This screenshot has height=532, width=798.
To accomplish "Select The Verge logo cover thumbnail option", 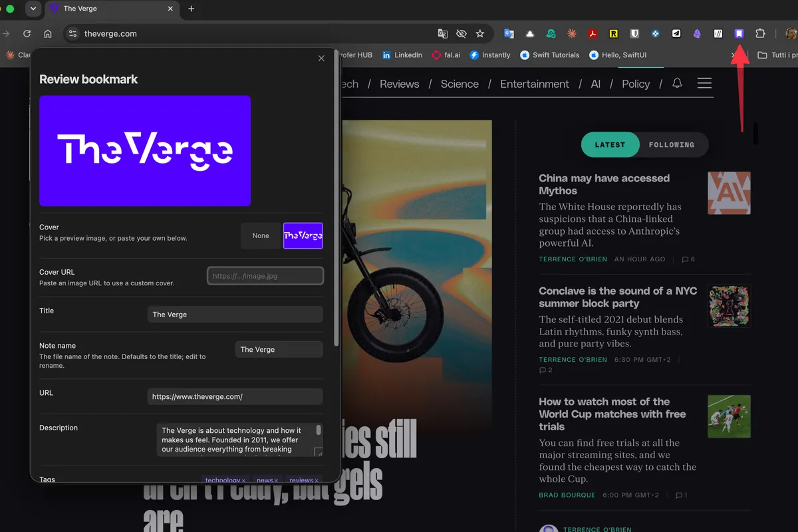I will (x=303, y=235).
